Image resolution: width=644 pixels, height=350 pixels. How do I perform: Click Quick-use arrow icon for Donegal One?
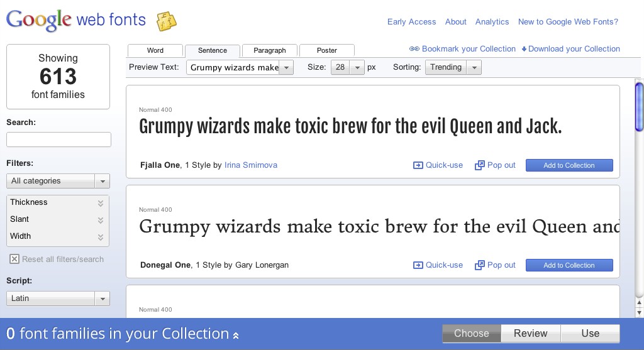(x=418, y=265)
